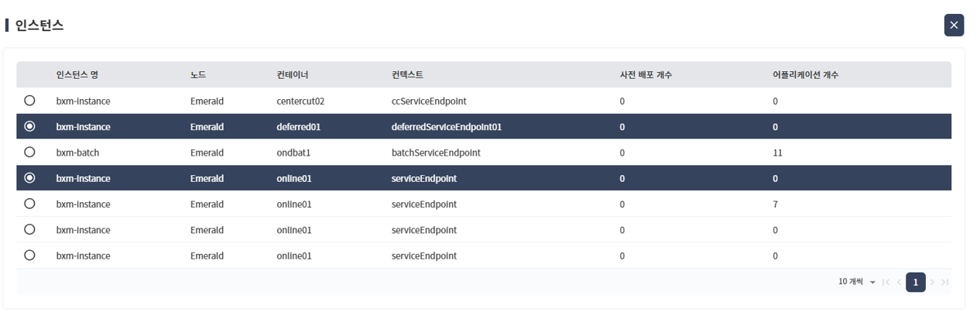The height and width of the screenshot is (312, 980).
Task: Click the batchServiceEndpoint context cell
Action: pyautogui.click(x=436, y=153)
